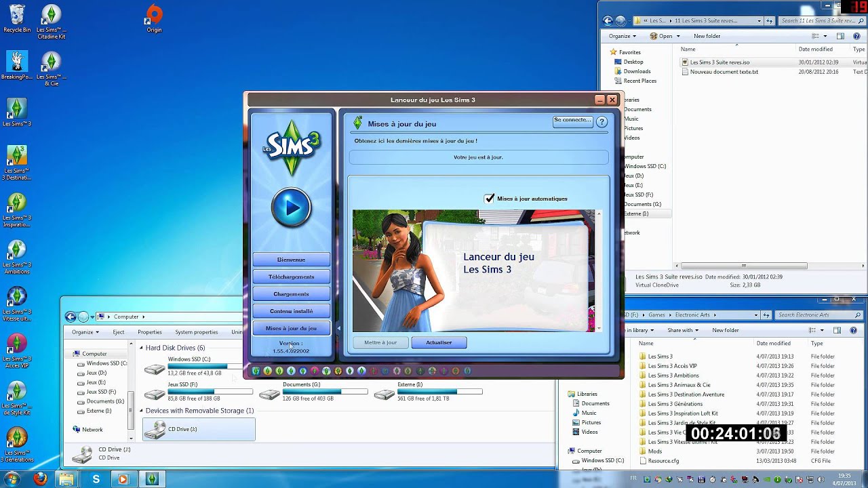Image resolution: width=868 pixels, height=488 pixels.
Task: Click the Se connecter button in launcher
Action: 572,122
